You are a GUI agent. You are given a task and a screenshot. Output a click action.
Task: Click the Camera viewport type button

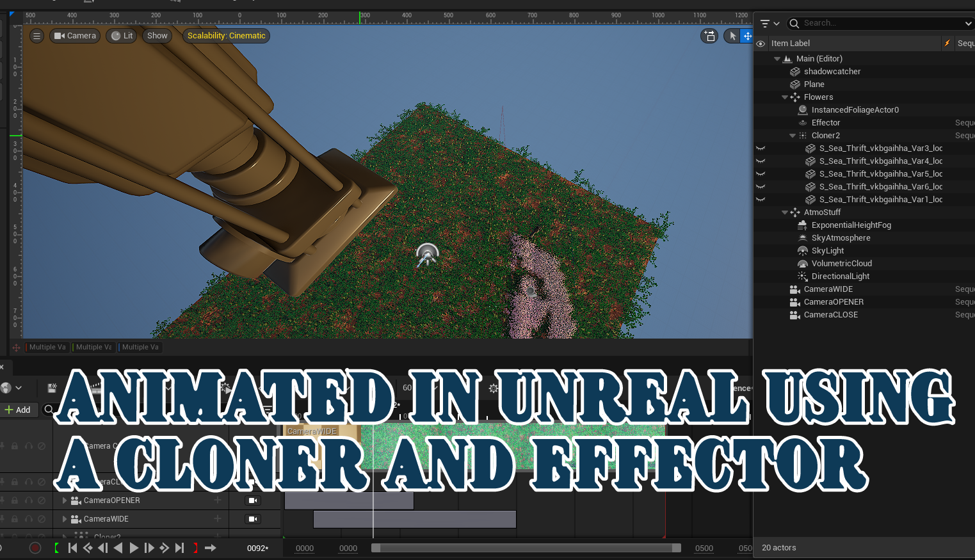(75, 36)
